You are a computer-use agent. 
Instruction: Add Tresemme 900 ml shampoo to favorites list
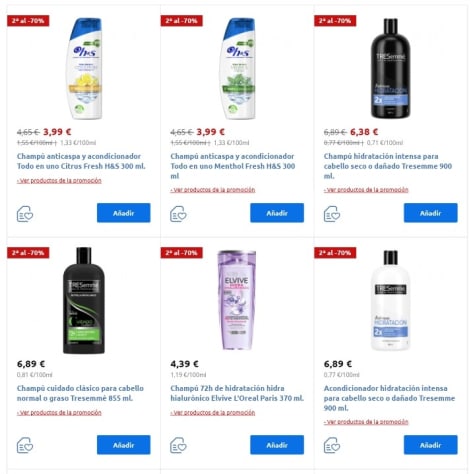point(332,214)
